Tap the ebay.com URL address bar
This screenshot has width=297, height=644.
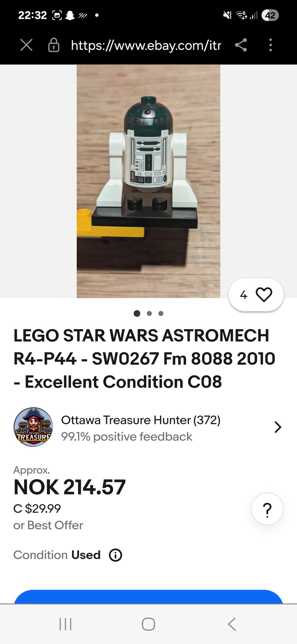(146, 45)
